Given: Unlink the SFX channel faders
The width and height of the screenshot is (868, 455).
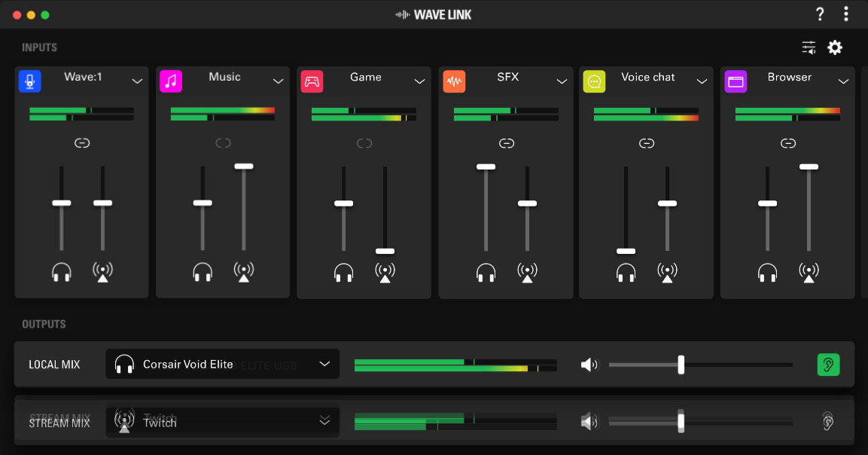Looking at the screenshot, I should pos(507,144).
